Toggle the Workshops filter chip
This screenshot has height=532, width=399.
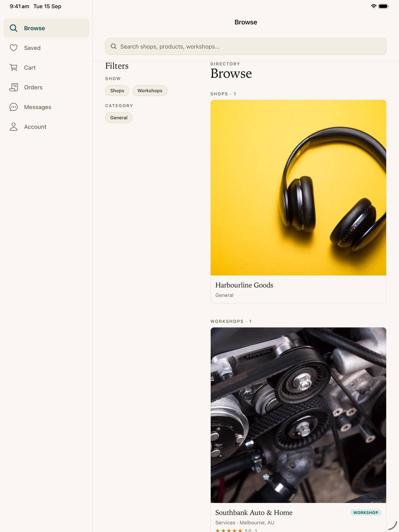[x=150, y=91]
